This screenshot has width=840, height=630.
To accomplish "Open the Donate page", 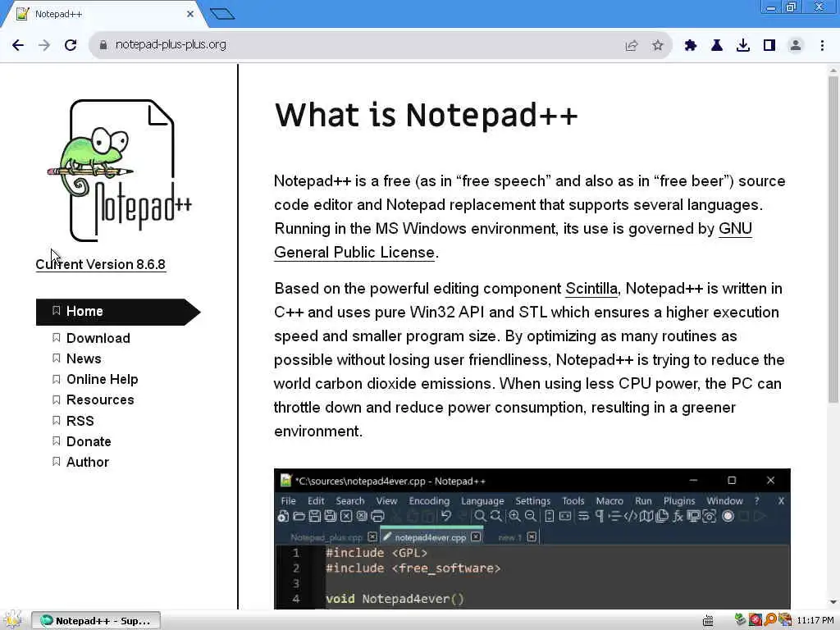I will click(x=89, y=441).
